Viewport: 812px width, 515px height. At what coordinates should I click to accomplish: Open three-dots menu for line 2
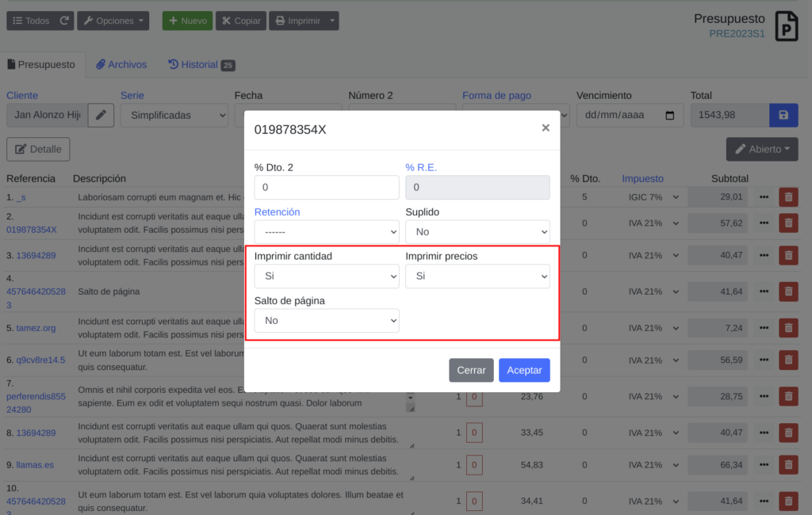point(764,223)
